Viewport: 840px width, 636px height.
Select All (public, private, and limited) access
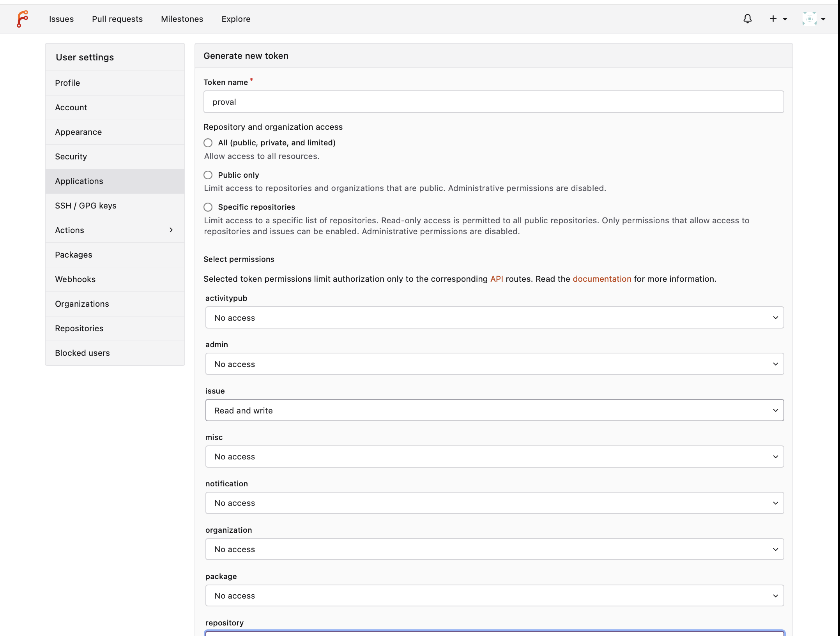coord(208,143)
